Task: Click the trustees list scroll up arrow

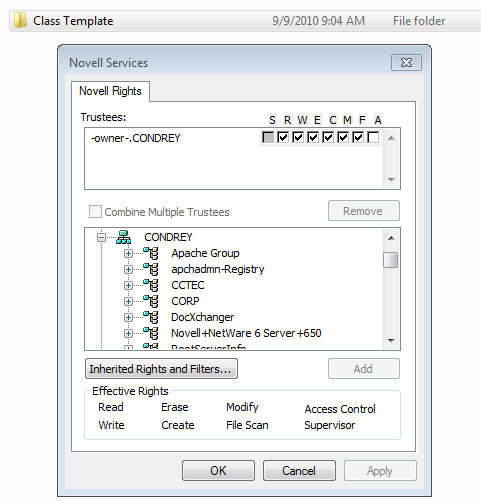Action: click(x=391, y=138)
